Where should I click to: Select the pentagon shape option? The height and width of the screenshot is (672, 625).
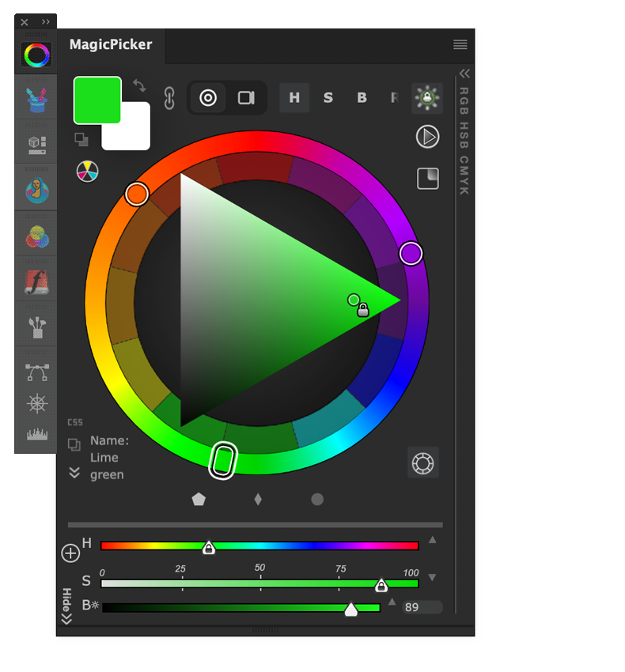click(x=199, y=500)
